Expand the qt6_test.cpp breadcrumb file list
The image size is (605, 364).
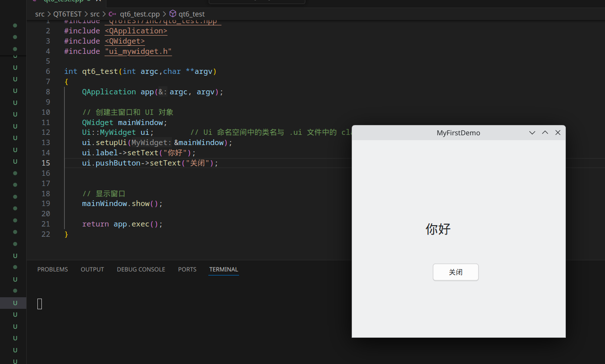[140, 14]
